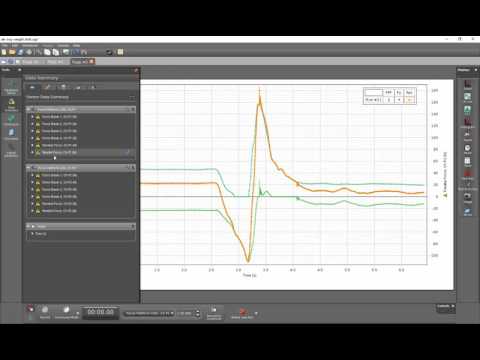Open the Recording Conditions button
This screenshot has height=360, width=480.
point(214,313)
